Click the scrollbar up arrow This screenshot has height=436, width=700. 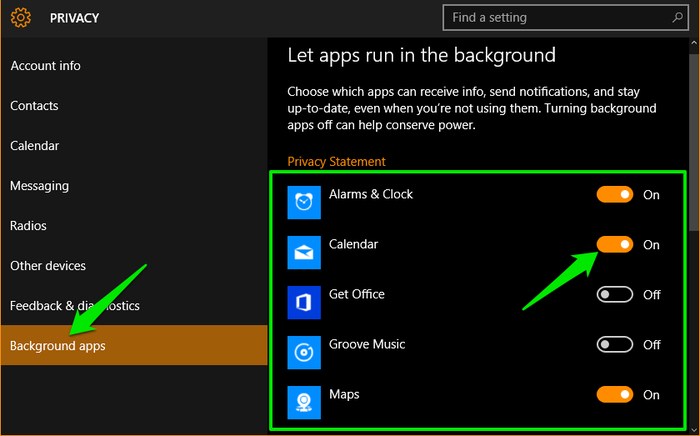[x=694, y=43]
